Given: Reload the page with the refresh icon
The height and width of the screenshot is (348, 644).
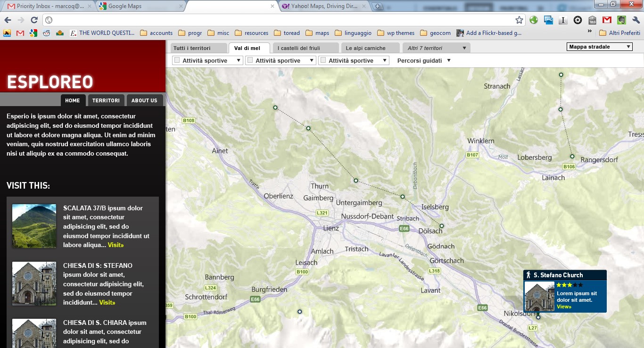Looking at the screenshot, I should (34, 20).
